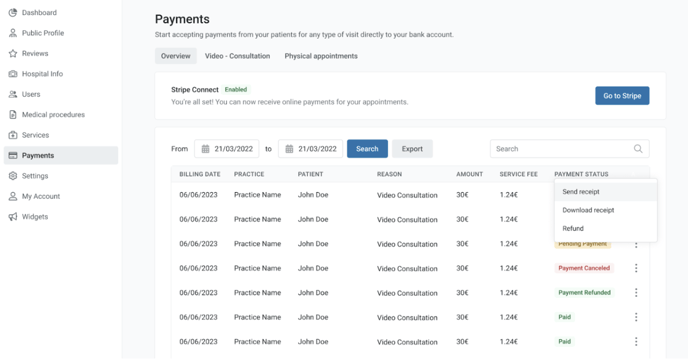Open three-dot menu for the first Paid row
Screen dimensions: 688x360
636,317
